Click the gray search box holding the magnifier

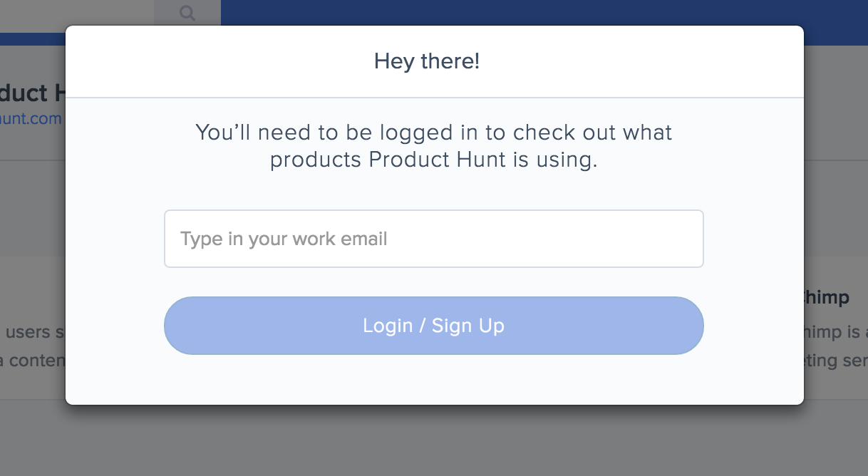[x=187, y=13]
